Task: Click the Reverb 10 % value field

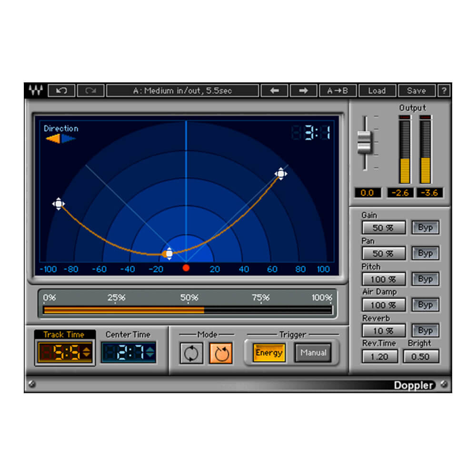Action: click(x=384, y=331)
